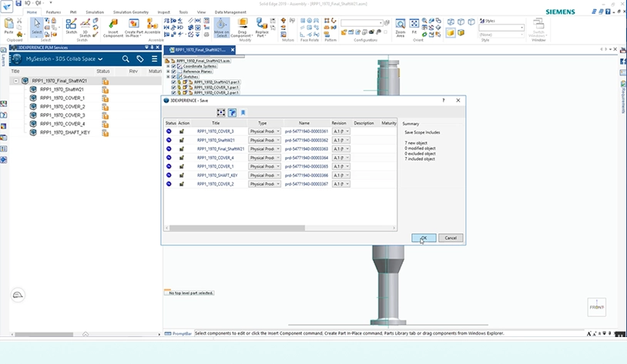Click the round helmet icon in PLM panel
The image size is (627, 364).
coord(18,296)
